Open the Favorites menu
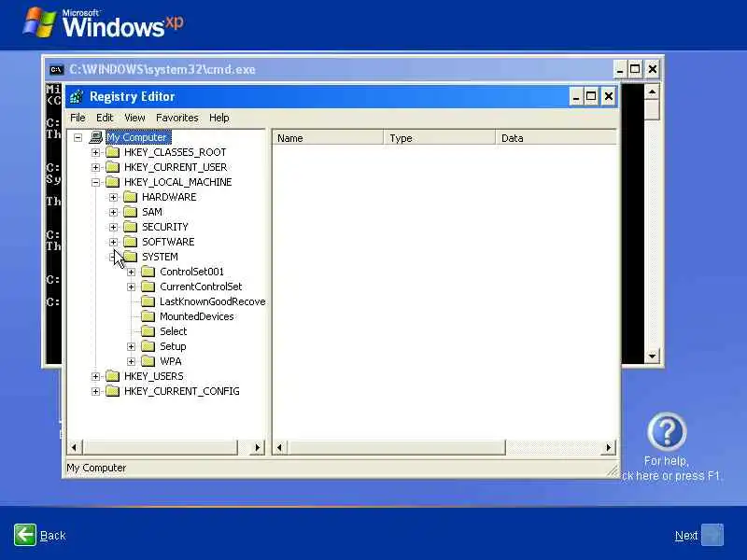The image size is (747, 560). [176, 118]
